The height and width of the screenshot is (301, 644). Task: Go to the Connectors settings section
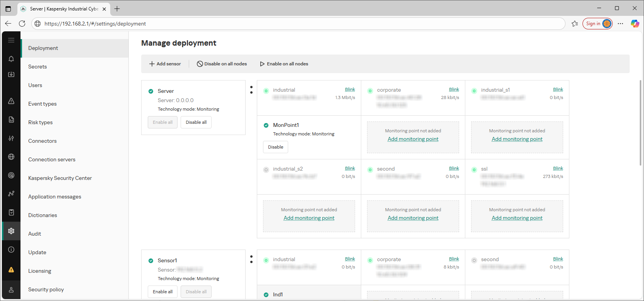tap(43, 141)
